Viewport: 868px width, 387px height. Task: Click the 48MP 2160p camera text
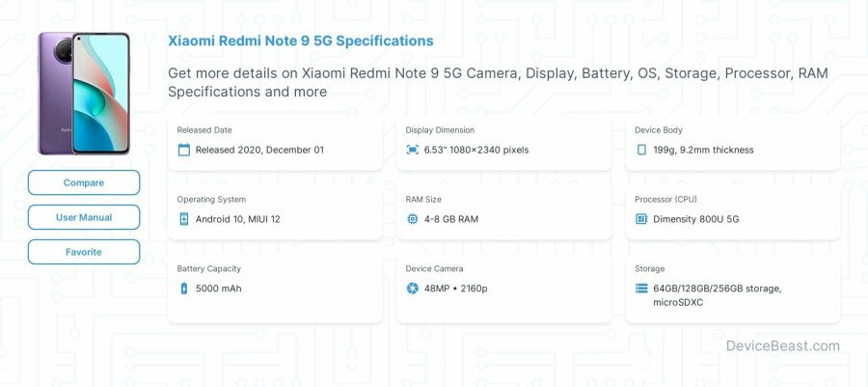[x=456, y=289]
